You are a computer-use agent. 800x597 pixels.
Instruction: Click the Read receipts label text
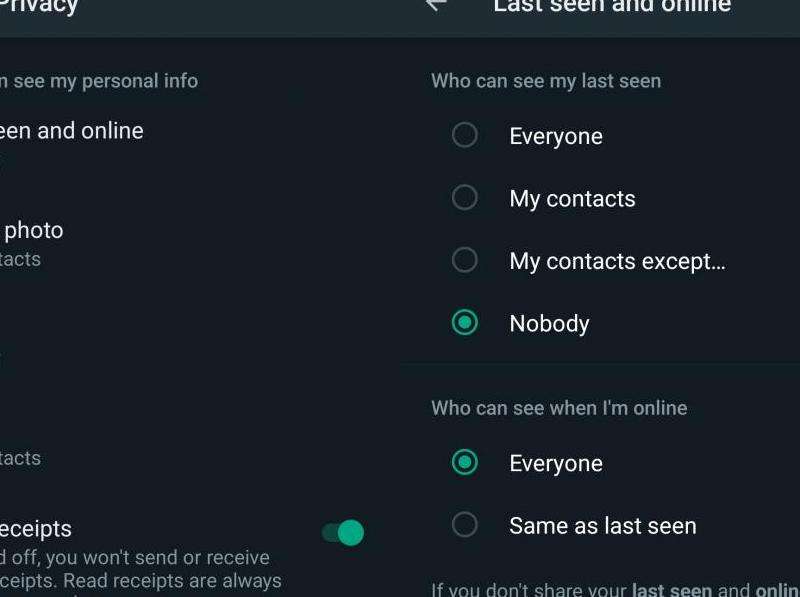36,528
